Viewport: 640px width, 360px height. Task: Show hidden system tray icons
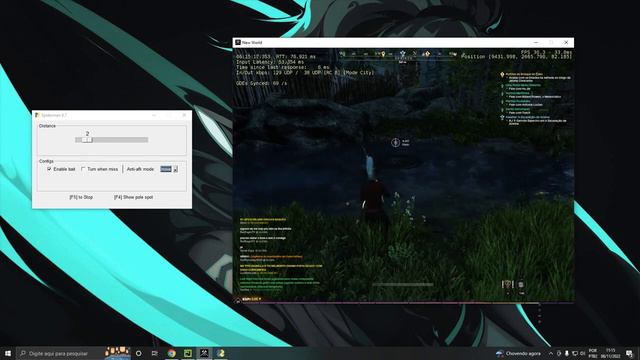click(551, 353)
